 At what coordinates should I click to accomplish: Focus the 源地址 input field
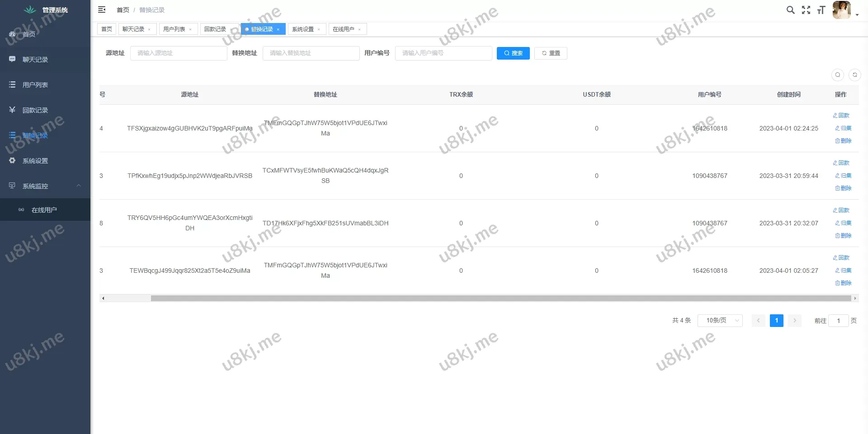click(179, 53)
